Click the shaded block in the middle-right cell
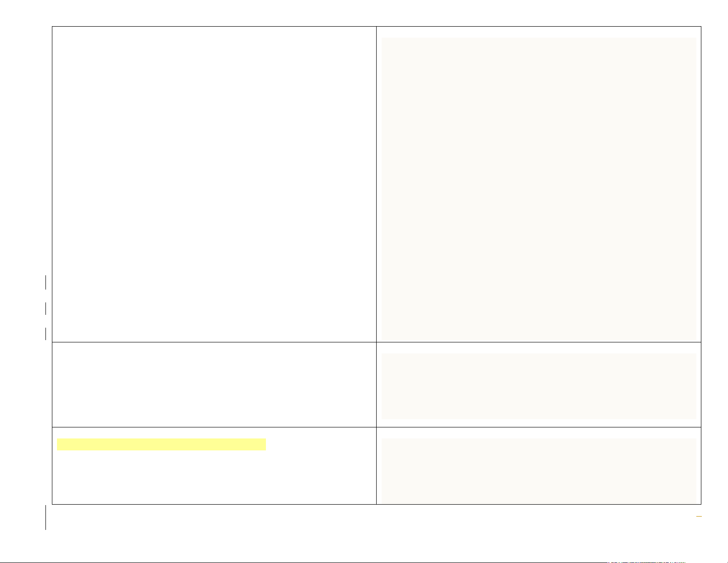 click(539, 386)
